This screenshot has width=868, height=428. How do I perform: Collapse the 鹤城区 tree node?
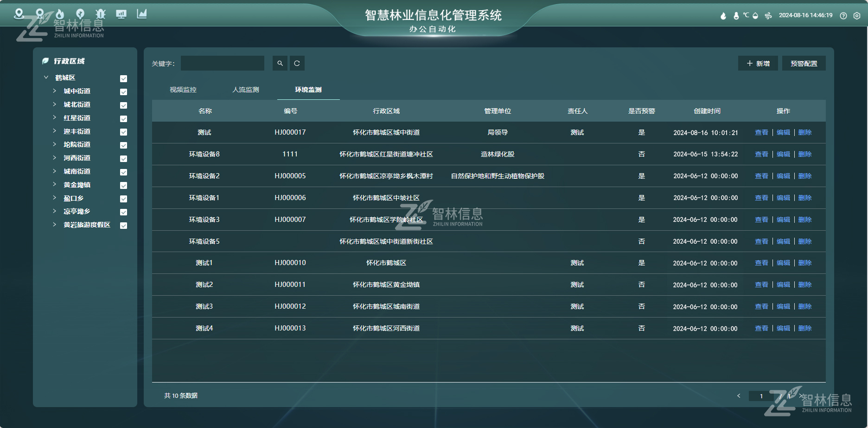(46, 78)
